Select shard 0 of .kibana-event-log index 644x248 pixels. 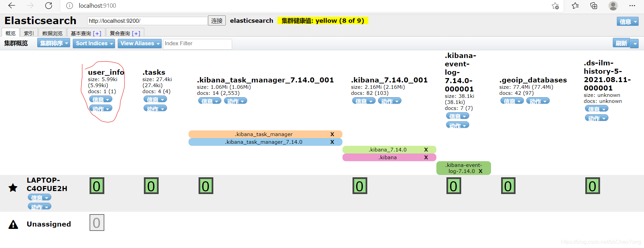click(454, 186)
